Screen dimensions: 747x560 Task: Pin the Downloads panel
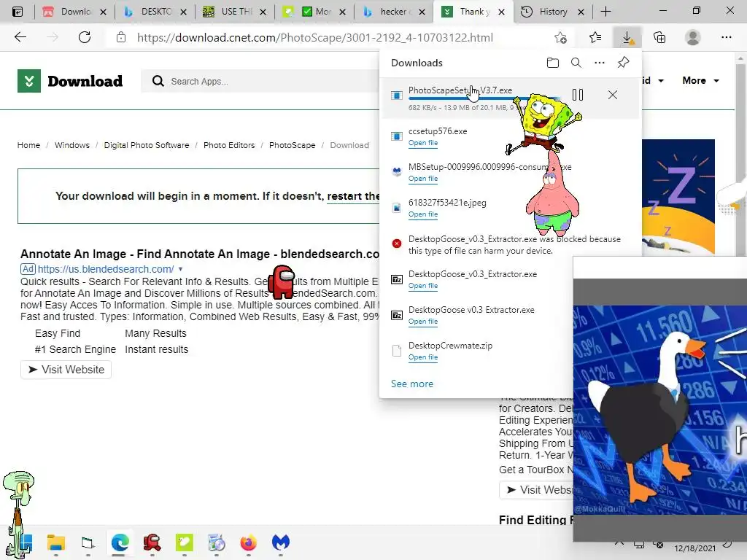(x=623, y=63)
